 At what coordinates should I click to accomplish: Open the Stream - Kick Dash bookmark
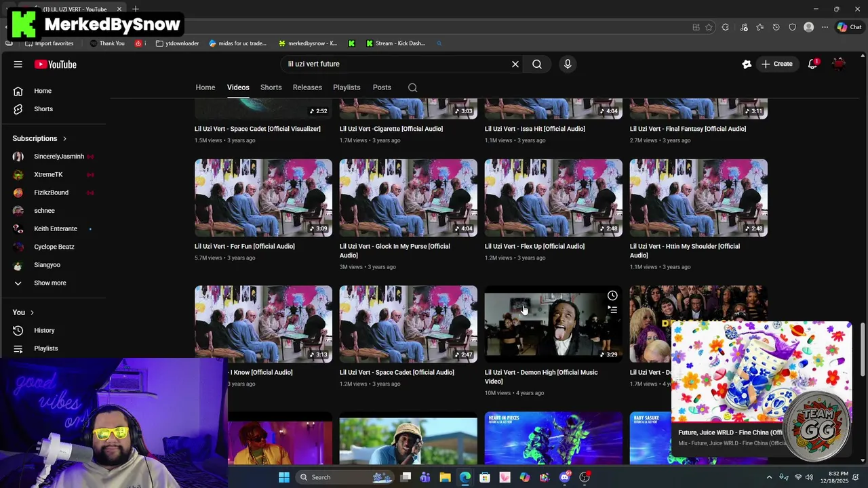coord(395,43)
